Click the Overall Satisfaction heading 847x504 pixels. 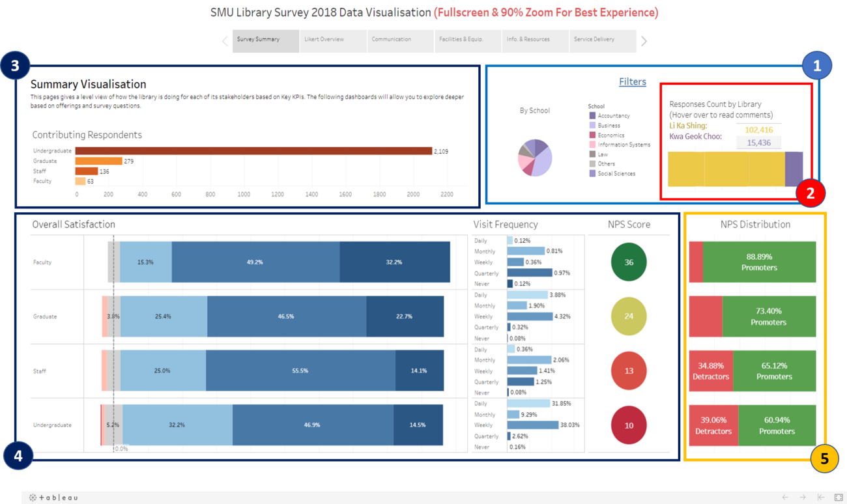[x=74, y=225]
